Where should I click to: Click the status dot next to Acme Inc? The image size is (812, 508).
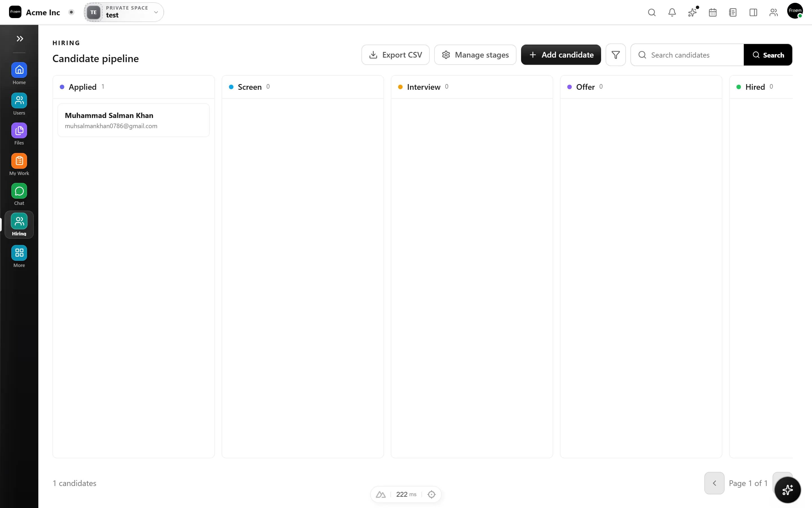(71, 12)
